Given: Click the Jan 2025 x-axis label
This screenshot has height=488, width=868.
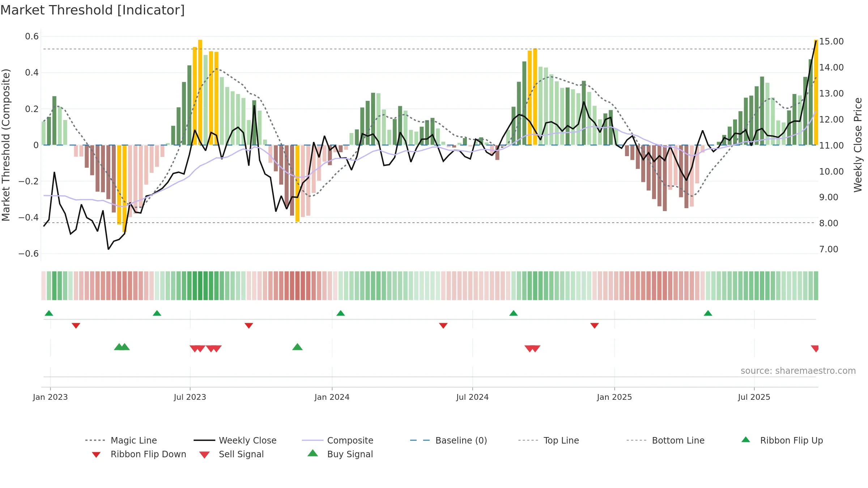Looking at the screenshot, I should point(614,397).
